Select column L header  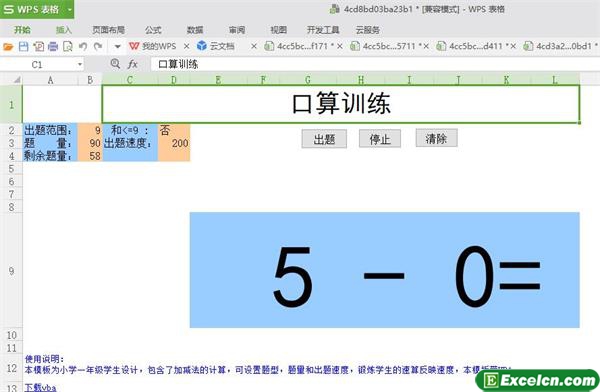pyautogui.click(x=555, y=80)
